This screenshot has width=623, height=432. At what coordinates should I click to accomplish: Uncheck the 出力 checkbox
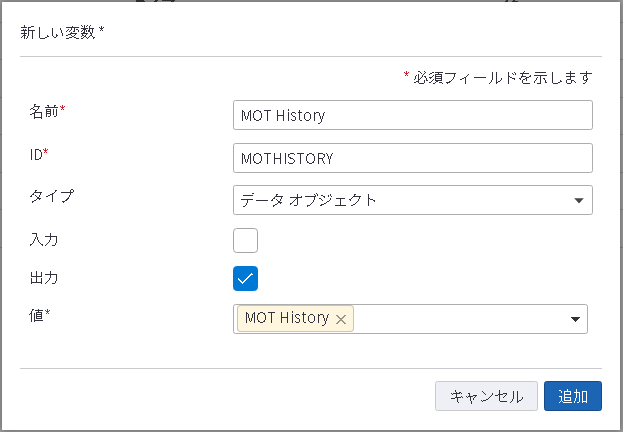tap(245, 278)
